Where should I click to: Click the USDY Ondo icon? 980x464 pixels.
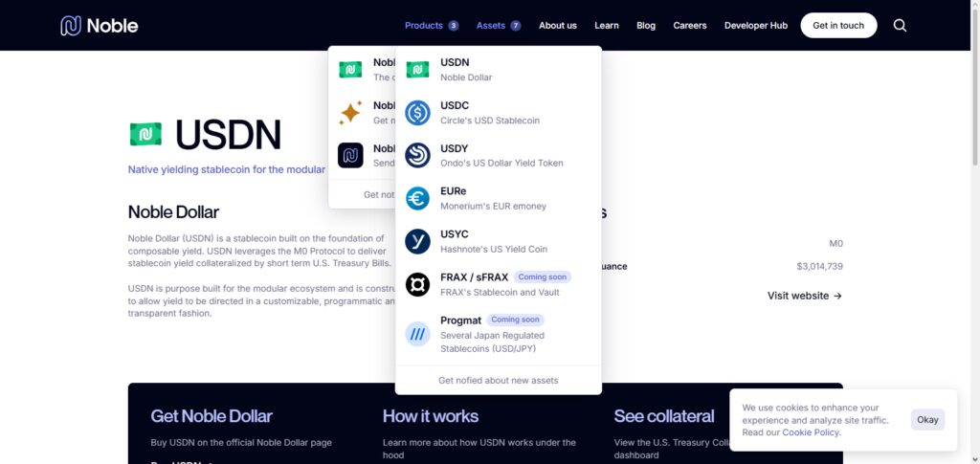tap(417, 156)
